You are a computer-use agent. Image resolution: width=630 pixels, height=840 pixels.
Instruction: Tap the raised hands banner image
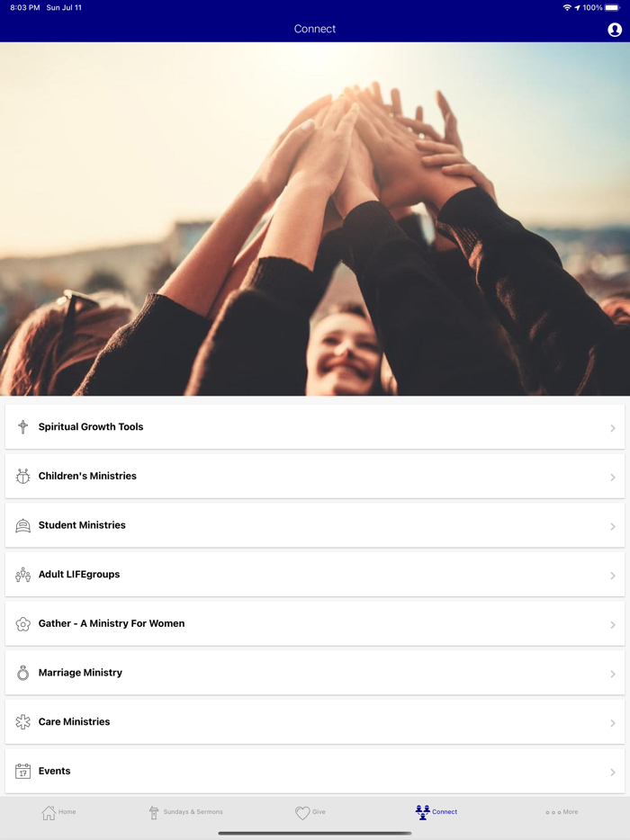[x=315, y=219]
